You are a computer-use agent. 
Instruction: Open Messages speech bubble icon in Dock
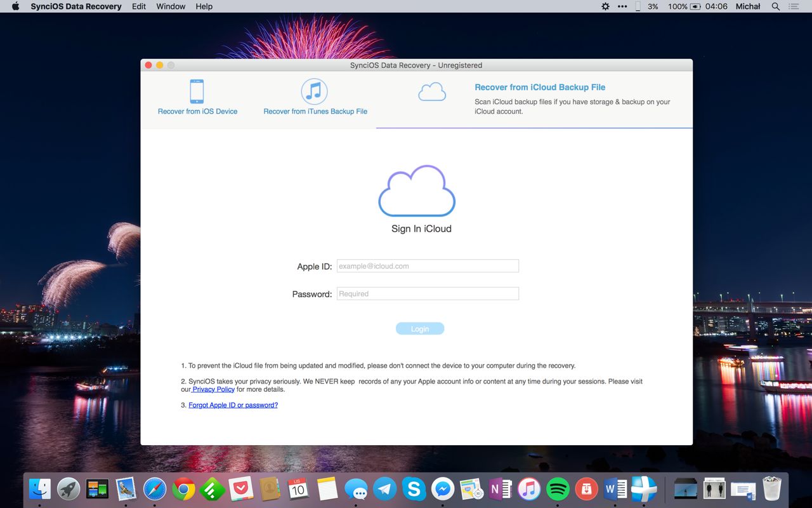pos(356,489)
